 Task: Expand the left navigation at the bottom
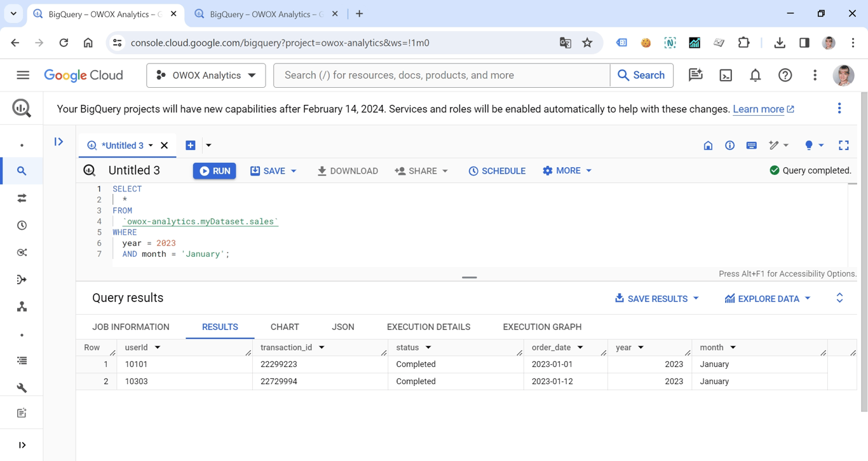tap(22, 445)
